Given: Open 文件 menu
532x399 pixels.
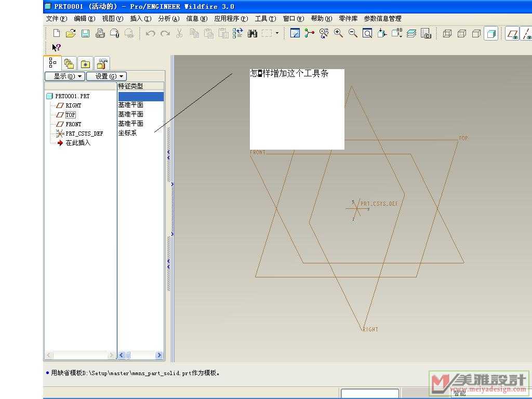Looking at the screenshot, I should [x=57, y=19].
